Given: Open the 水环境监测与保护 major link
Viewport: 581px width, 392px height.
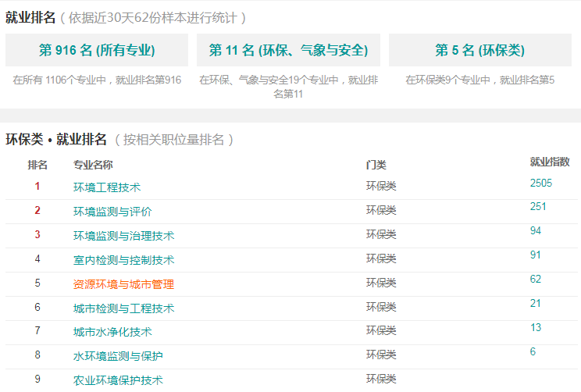Looking at the screenshot, I should pos(118,356).
